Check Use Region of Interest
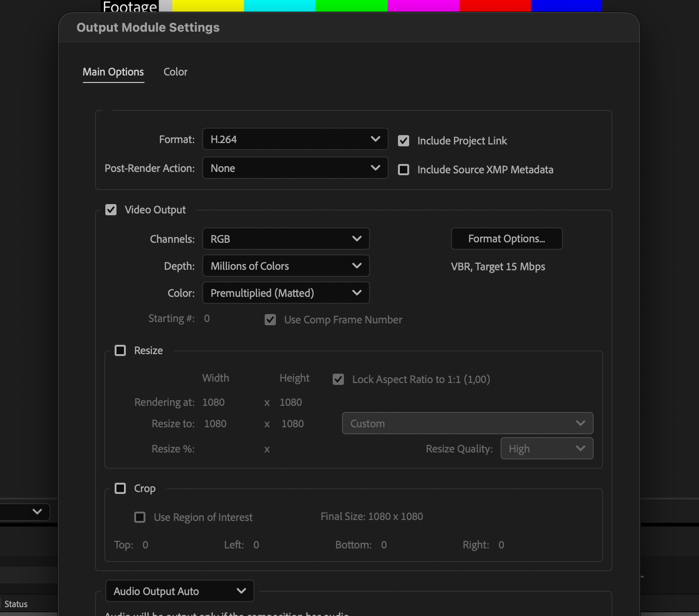699x616 pixels. pos(140,517)
